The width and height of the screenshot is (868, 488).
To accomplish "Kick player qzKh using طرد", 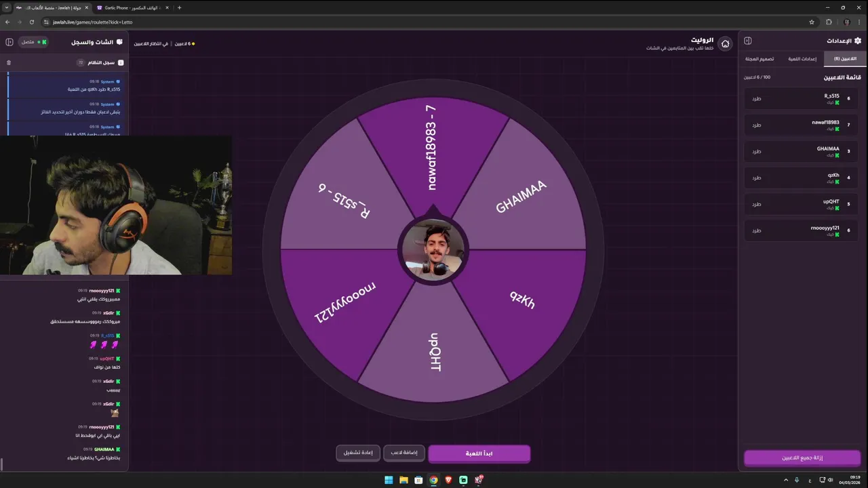I will click(757, 178).
